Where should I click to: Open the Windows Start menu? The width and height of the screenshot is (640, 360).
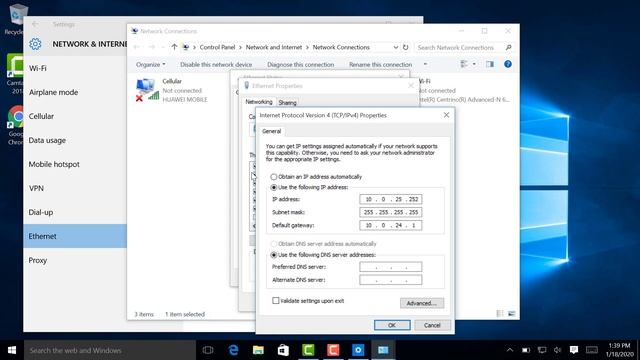click(12, 350)
